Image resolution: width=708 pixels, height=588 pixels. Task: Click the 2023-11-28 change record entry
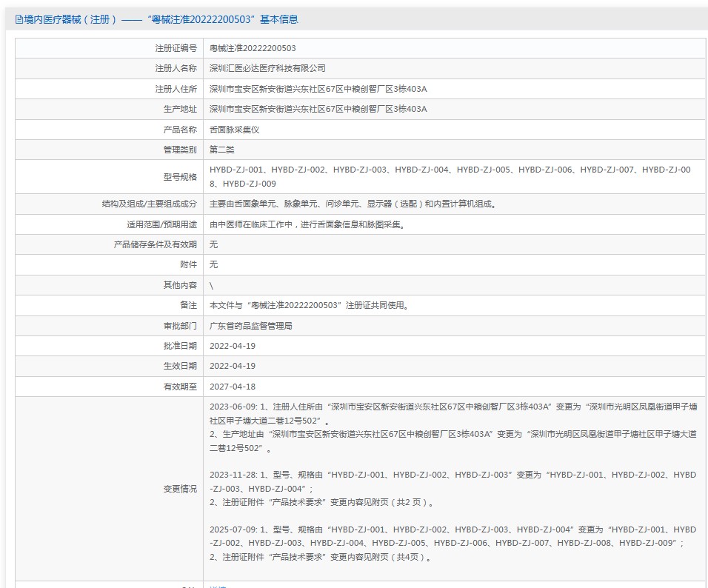(453, 489)
